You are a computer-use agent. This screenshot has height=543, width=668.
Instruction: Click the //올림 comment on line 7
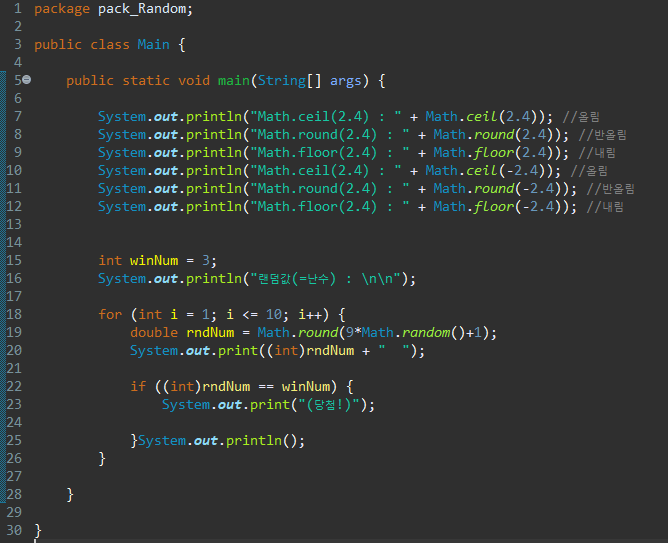pos(581,117)
